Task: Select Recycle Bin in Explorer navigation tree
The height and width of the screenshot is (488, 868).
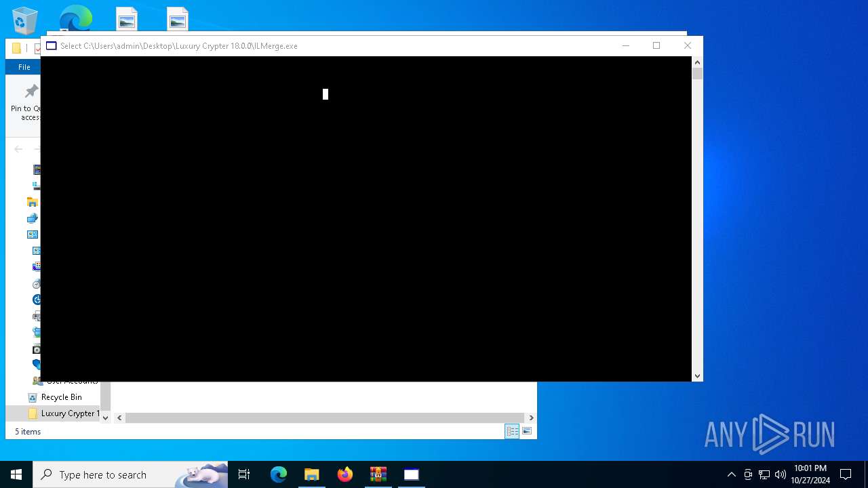Action: [x=61, y=397]
